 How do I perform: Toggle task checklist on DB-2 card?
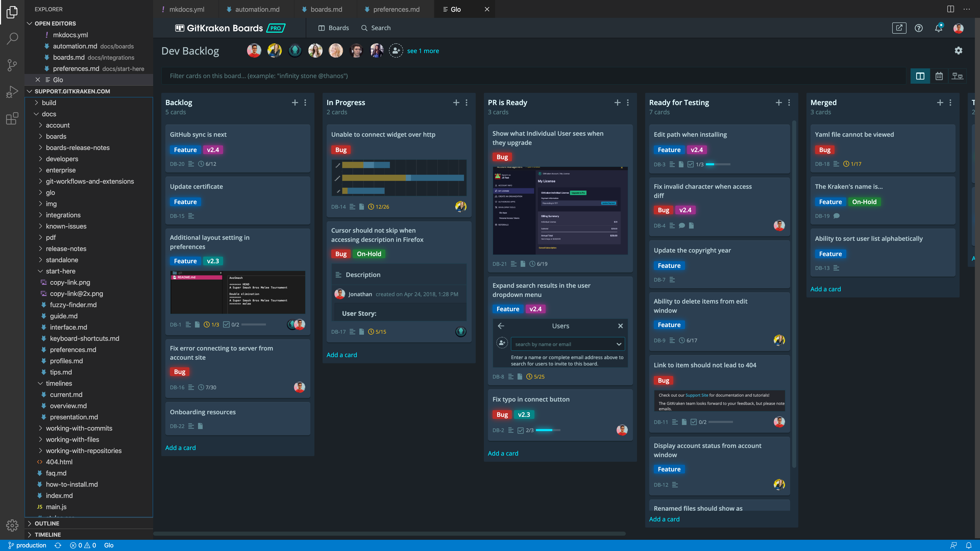(x=520, y=430)
